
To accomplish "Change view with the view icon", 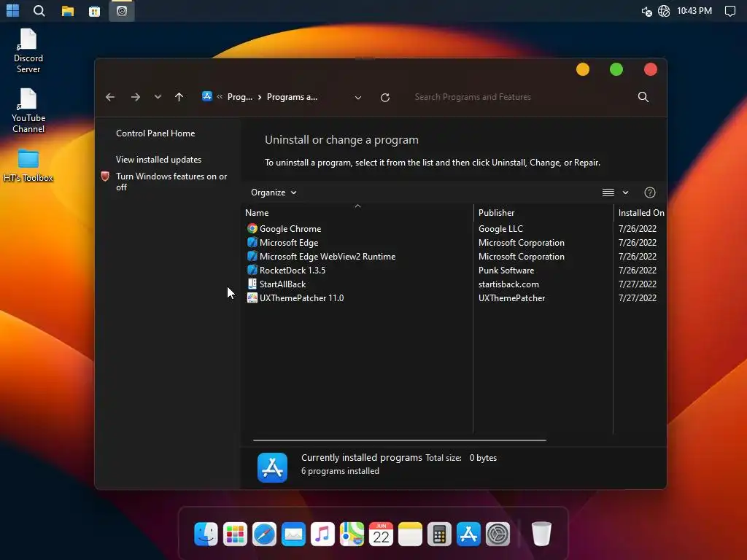I will (608, 192).
